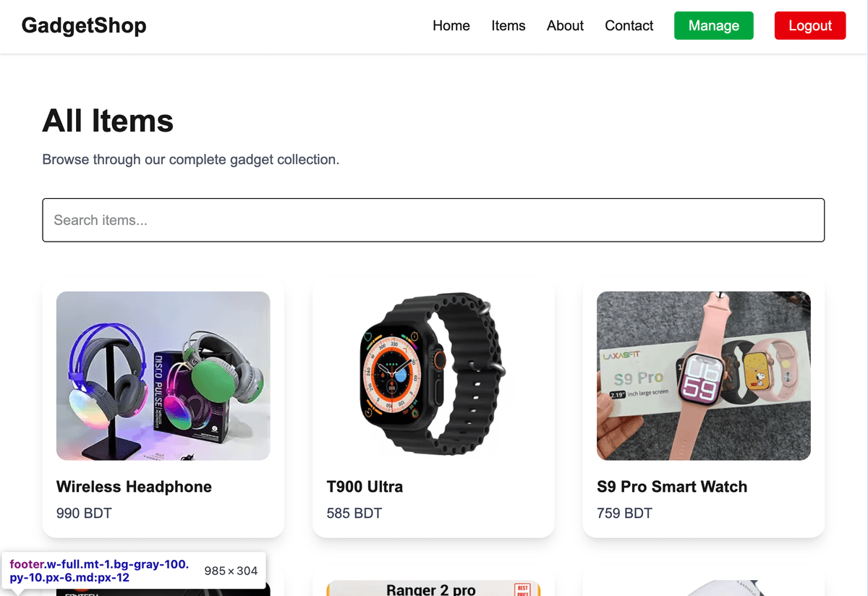The height and width of the screenshot is (596, 868).
Task: Go to the Home page
Action: pyautogui.click(x=451, y=25)
